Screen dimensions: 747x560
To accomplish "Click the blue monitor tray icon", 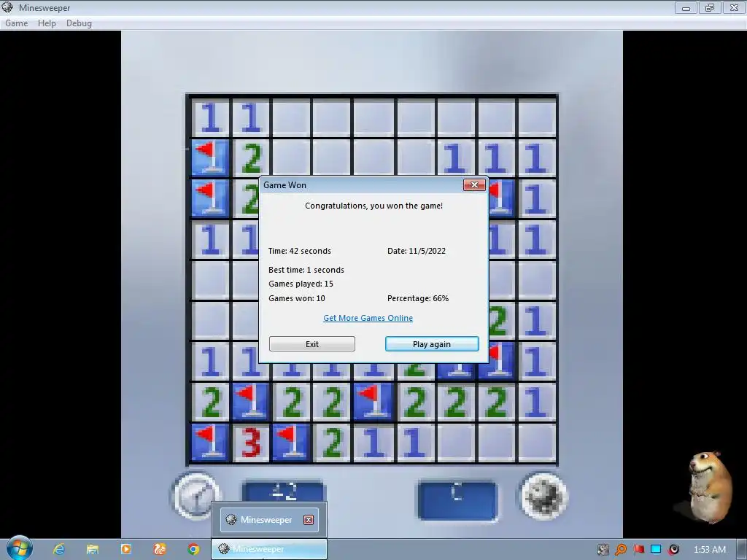I will pos(656,550).
